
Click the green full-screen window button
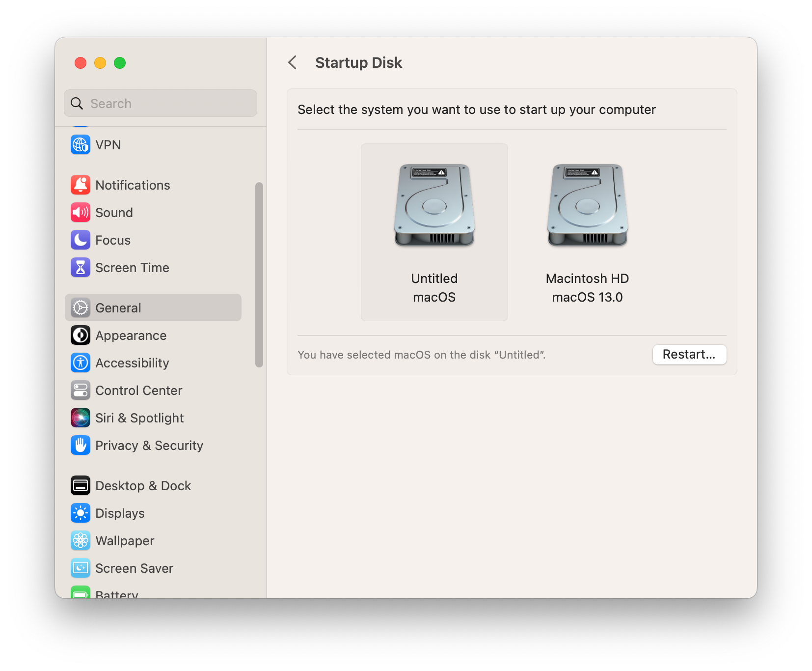tap(120, 63)
